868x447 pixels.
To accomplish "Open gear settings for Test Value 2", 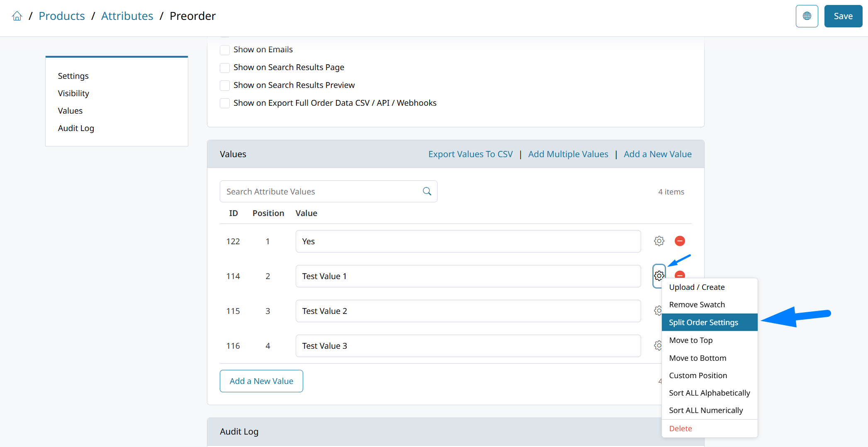I will click(x=658, y=311).
